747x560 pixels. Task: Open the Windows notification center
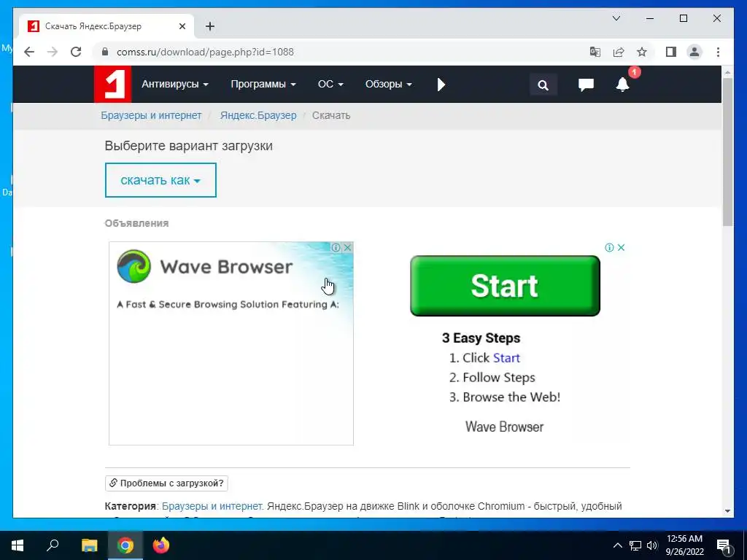[724, 545]
